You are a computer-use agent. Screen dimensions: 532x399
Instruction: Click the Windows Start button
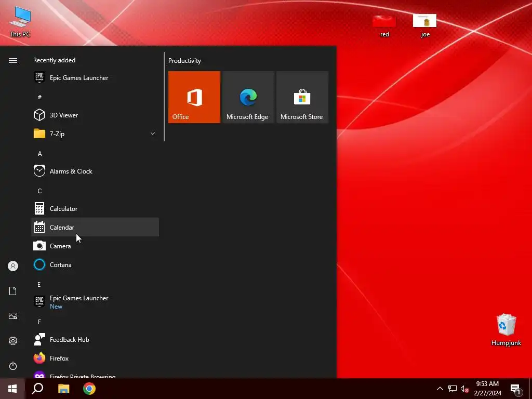pyautogui.click(x=12, y=389)
